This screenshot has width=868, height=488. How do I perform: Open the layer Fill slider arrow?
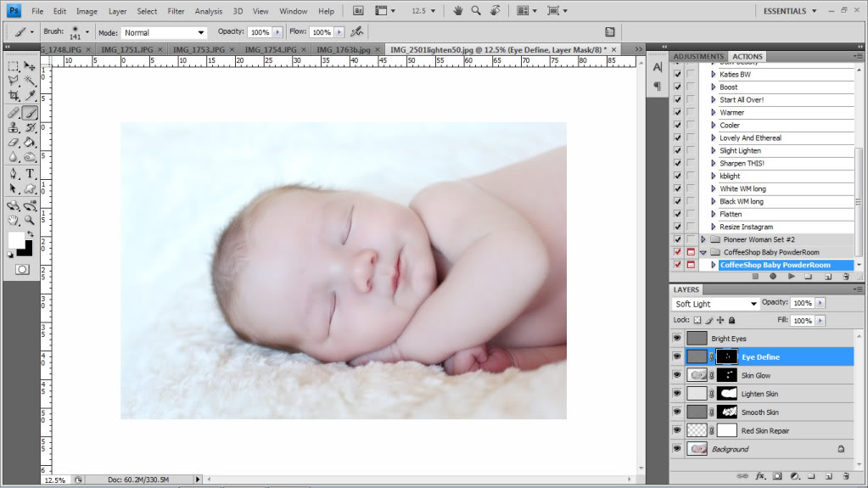point(820,321)
